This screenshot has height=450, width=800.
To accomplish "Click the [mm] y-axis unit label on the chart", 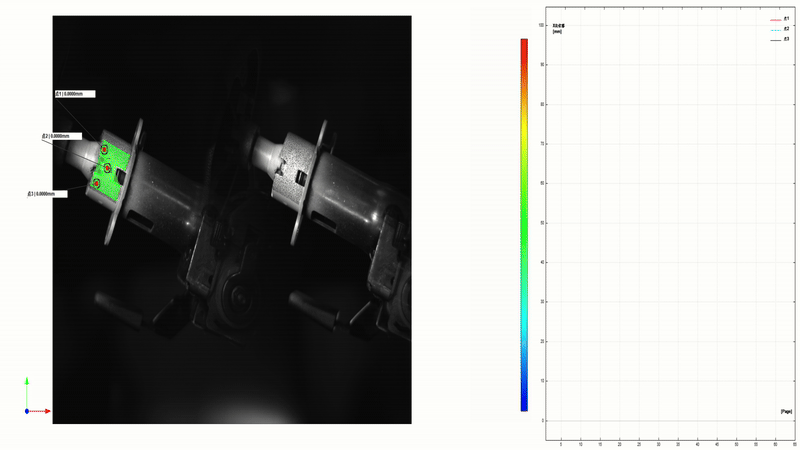I will pos(556,32).
